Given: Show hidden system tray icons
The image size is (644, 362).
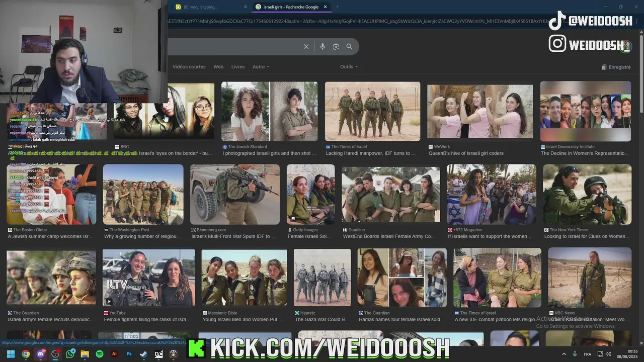Looking at the screenshot, I should pos(563,354).
